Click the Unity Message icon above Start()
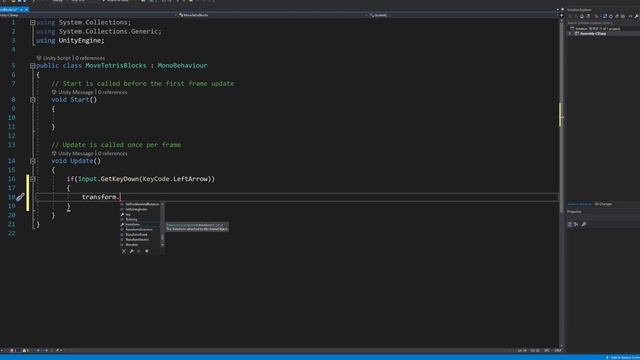 point(54,92)
